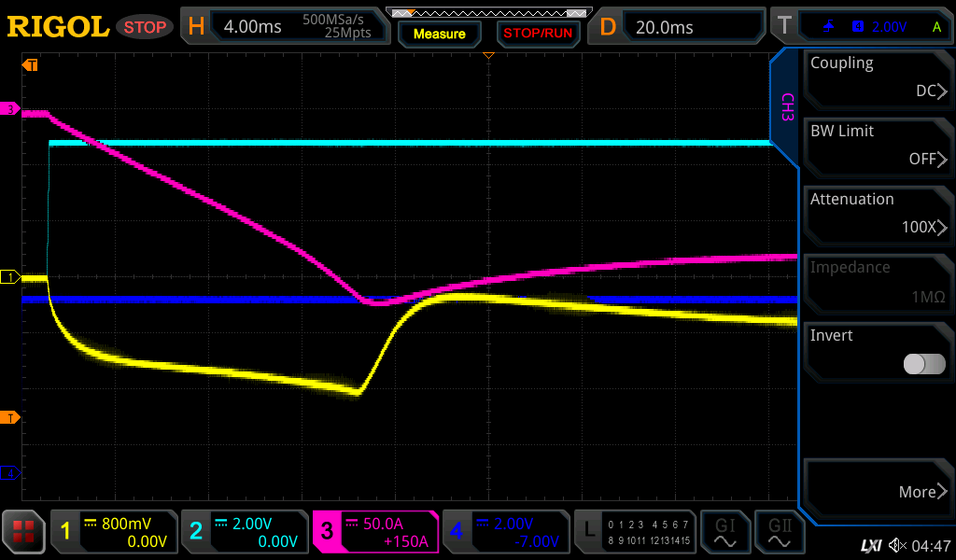Click the channel 3 magenta ground marker

tap(11, 110)
